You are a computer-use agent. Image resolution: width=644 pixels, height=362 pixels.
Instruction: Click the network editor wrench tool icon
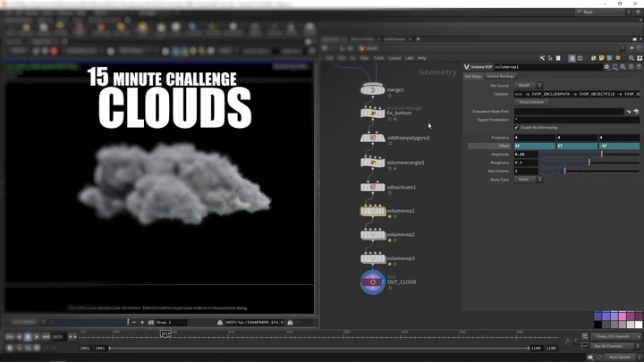(542, 58)
